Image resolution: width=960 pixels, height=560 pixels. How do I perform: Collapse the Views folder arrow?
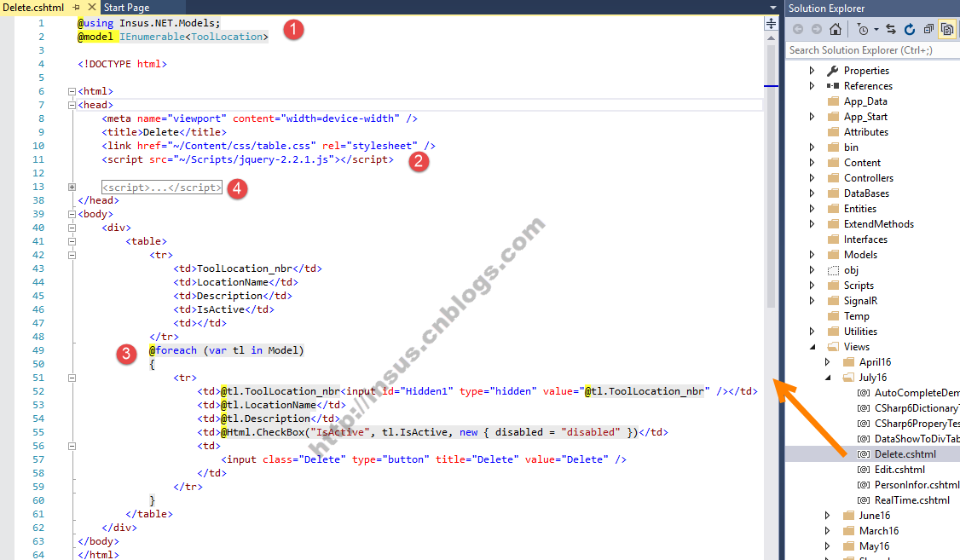pos(813,347)
